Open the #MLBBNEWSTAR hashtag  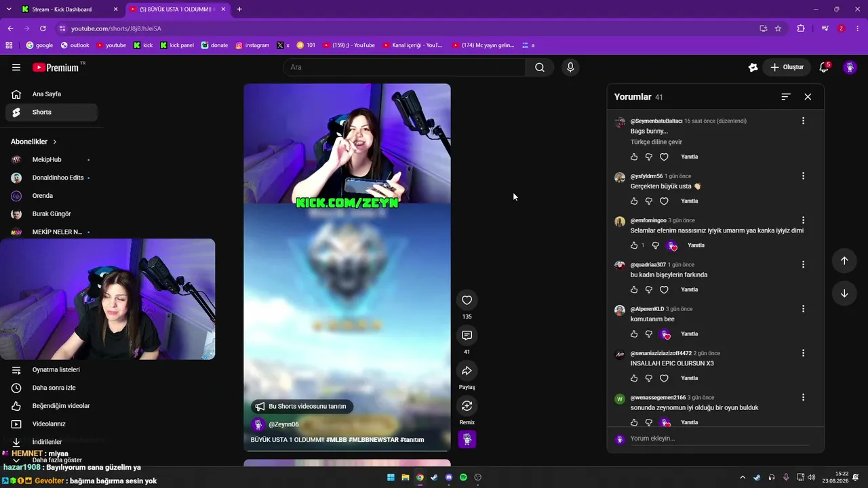click(372, 440)
